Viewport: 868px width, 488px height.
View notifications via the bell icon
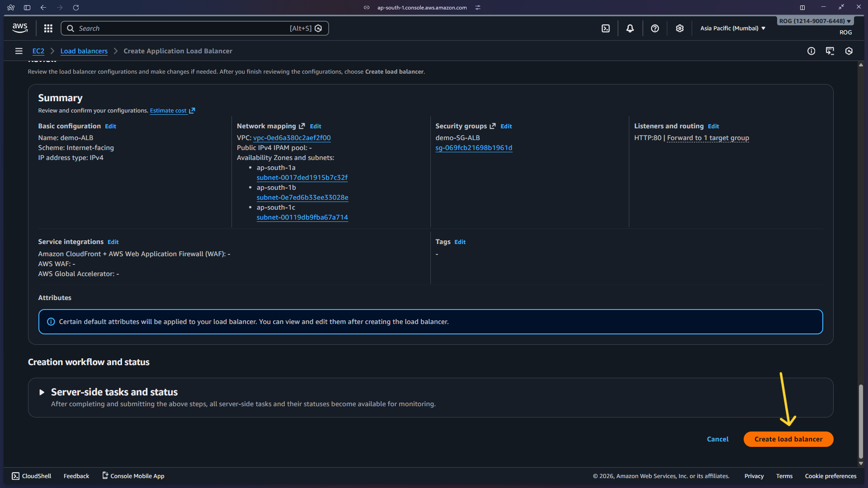(x=630, y=28)
